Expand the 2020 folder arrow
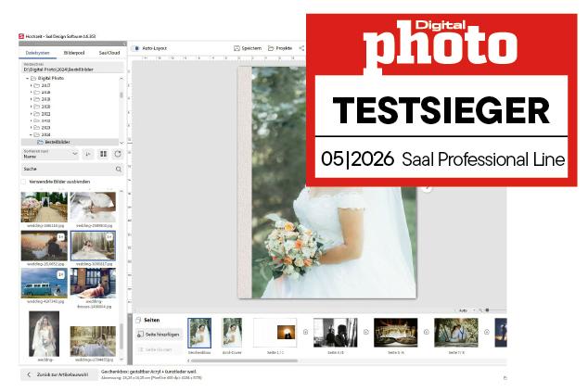Screen dimensions: 588x392 pos(32,107)
